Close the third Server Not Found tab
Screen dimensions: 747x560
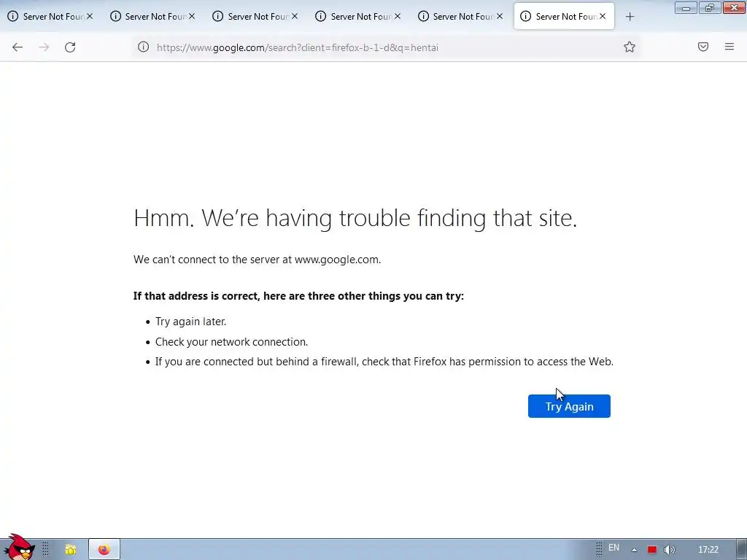[295, 16]
